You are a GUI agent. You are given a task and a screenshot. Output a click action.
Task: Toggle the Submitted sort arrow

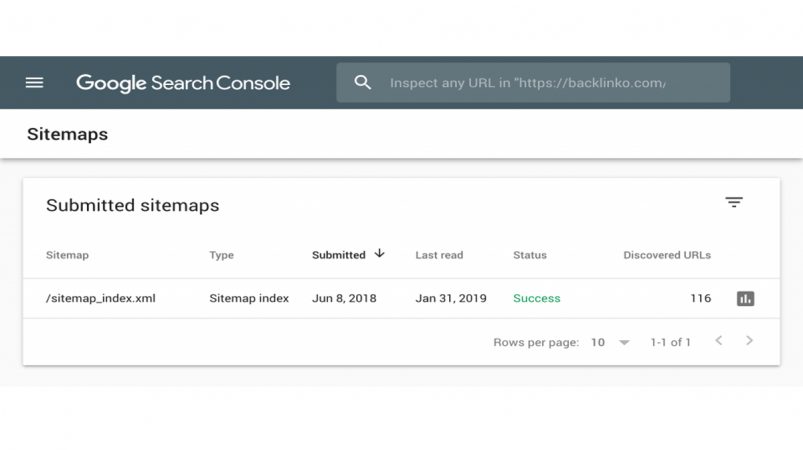point(379,253)
